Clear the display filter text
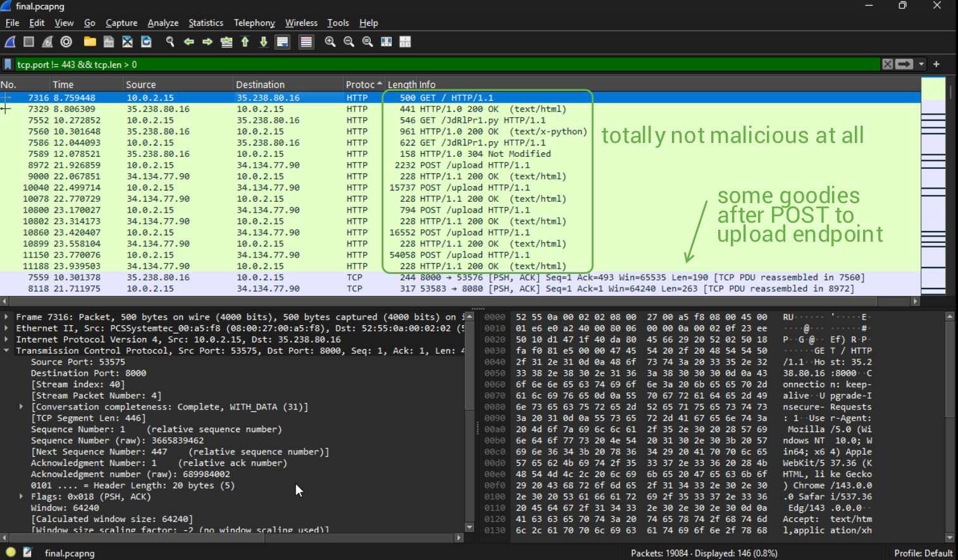The height and width of the screenshot is (560, 958). point(888,65)
